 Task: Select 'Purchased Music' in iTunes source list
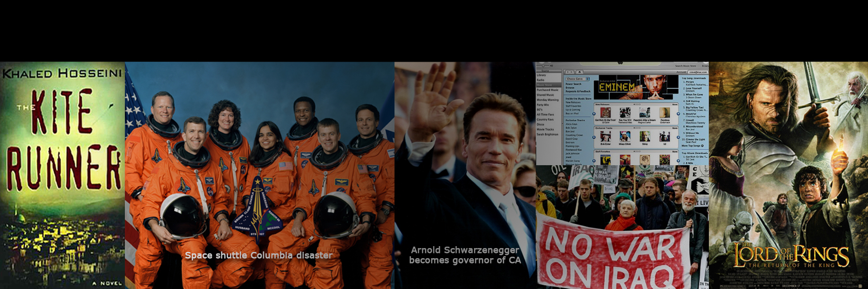tap(548, 90)
